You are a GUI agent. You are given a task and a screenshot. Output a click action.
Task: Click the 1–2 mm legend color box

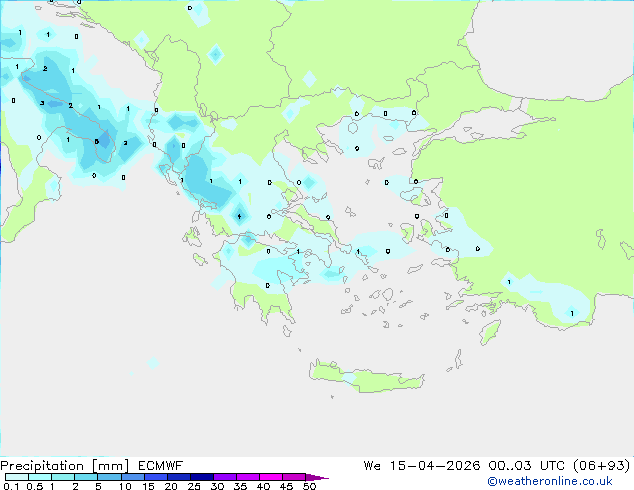click(63, 477)
